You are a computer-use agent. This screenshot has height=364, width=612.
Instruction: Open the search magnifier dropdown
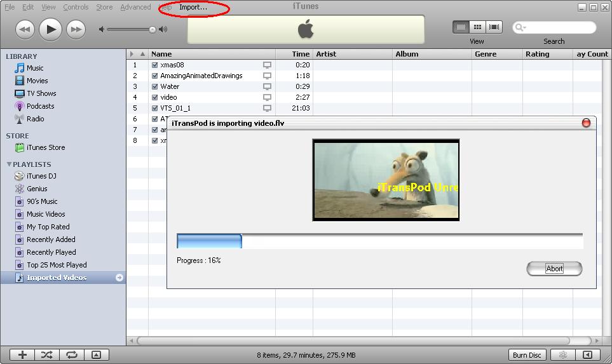click(x=520, y=27)
